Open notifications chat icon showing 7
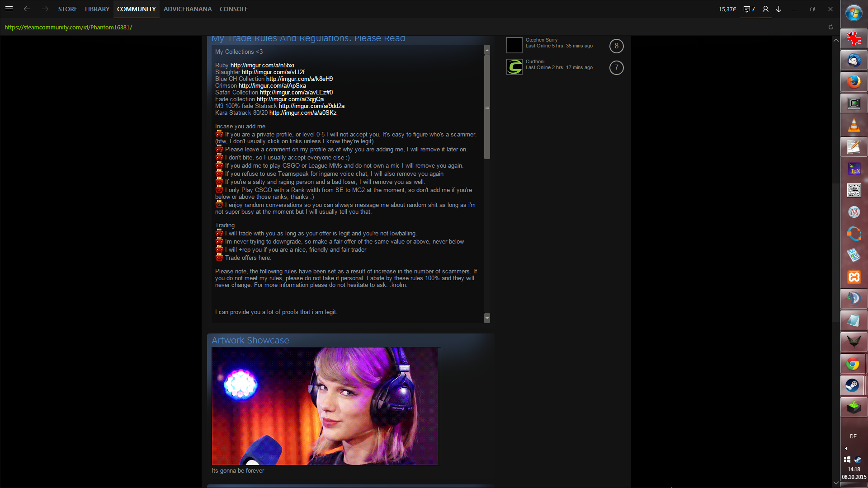This screenshot has height=488, width=868. [749, 9]
